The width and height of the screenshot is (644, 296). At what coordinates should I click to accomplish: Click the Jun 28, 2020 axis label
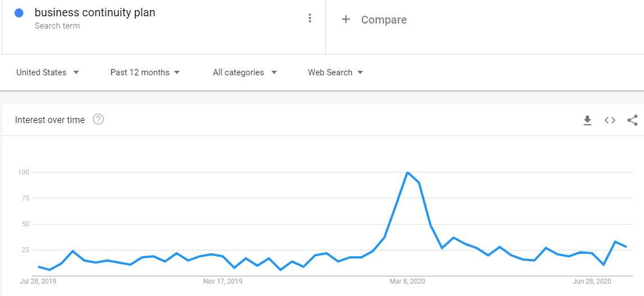click(x=592, y=281)
